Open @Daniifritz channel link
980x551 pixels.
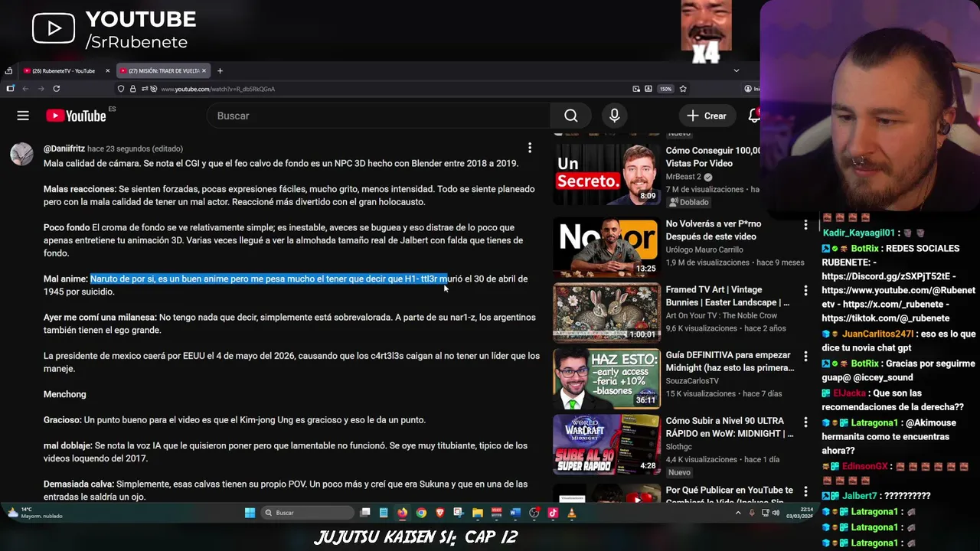click(x=64, y=148)
